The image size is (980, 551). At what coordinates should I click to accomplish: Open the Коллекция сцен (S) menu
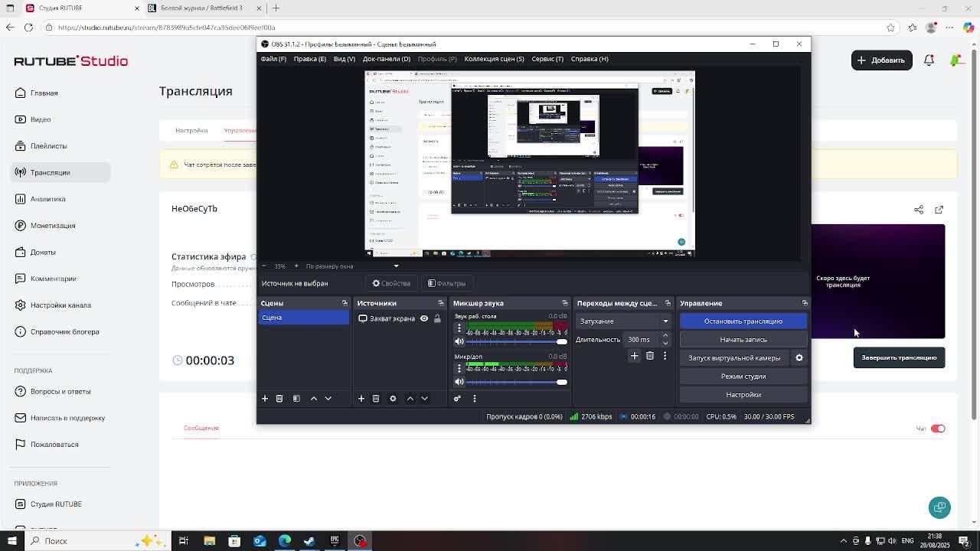click(494, 59)
